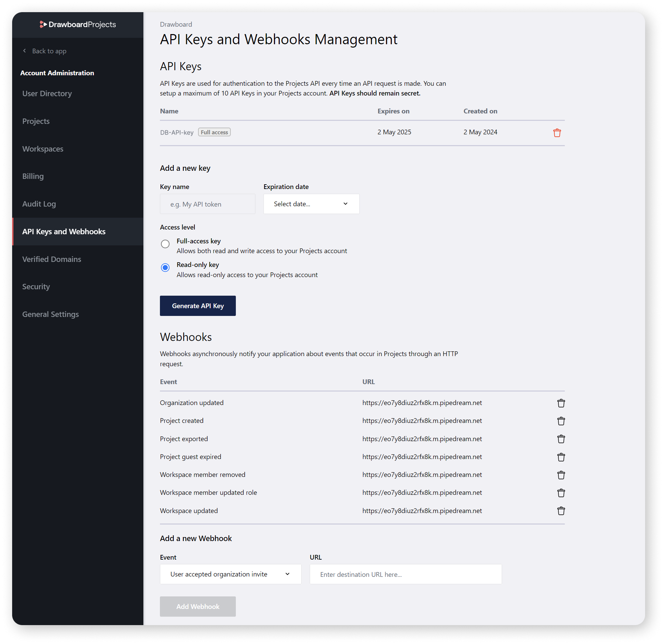The width and height of the screenshot is (664, 644).
Task: Open User Directory in the sidebar
Action: click(x=78, y=93)
